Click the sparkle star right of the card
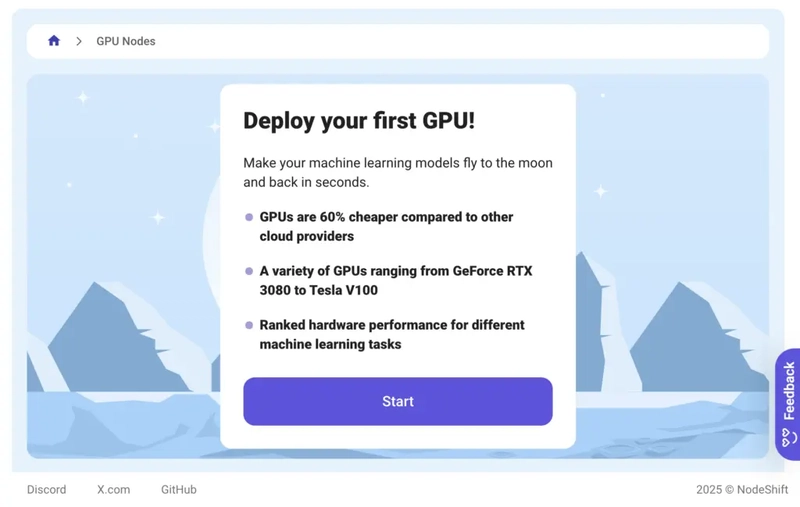The image size is (800, 507). (601, 191)
